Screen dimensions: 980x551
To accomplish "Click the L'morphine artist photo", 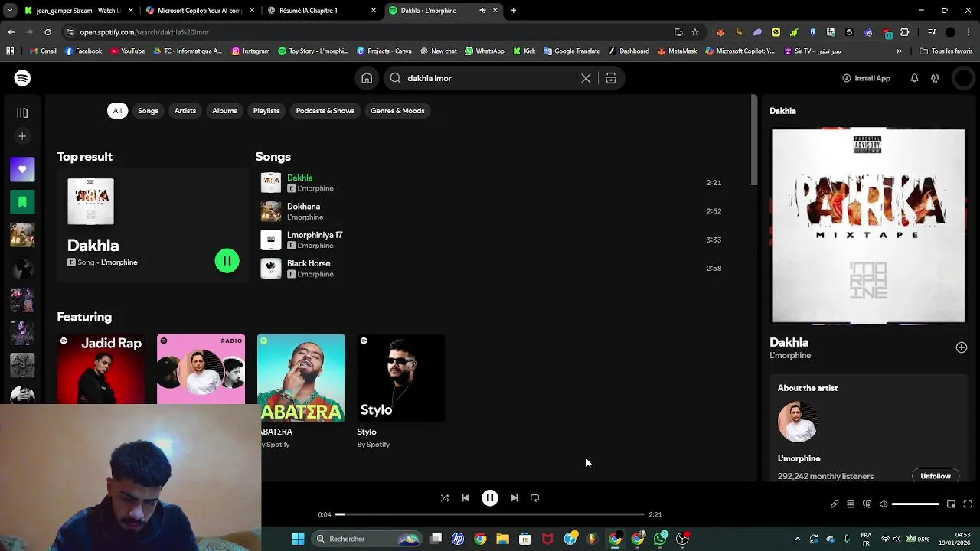I will click(x=798, y=422).
